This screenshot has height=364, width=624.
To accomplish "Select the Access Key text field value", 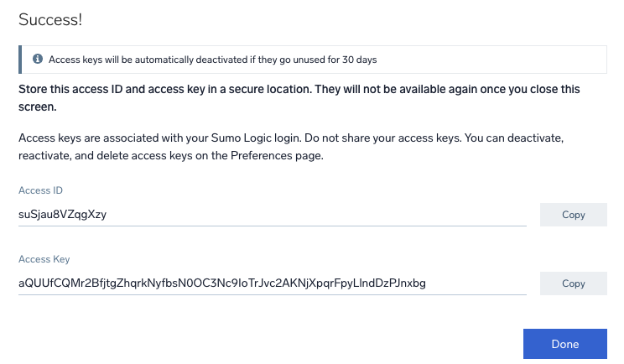I will (x=222, y=283).
